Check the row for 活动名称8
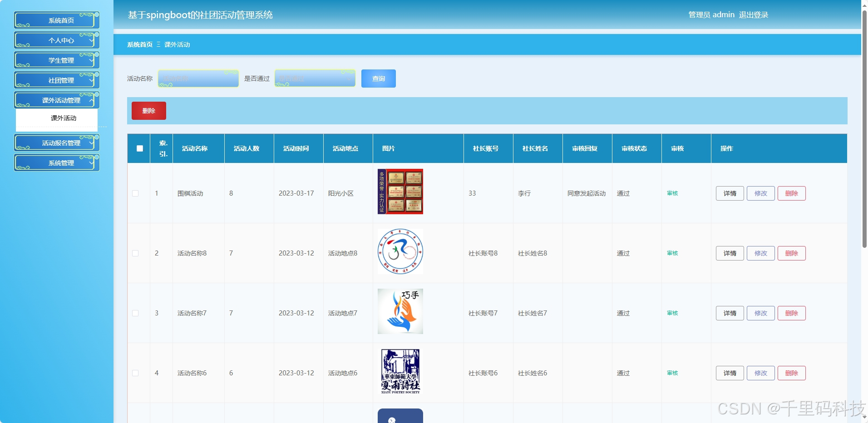868x423 pixels. [x=135, y=253]
